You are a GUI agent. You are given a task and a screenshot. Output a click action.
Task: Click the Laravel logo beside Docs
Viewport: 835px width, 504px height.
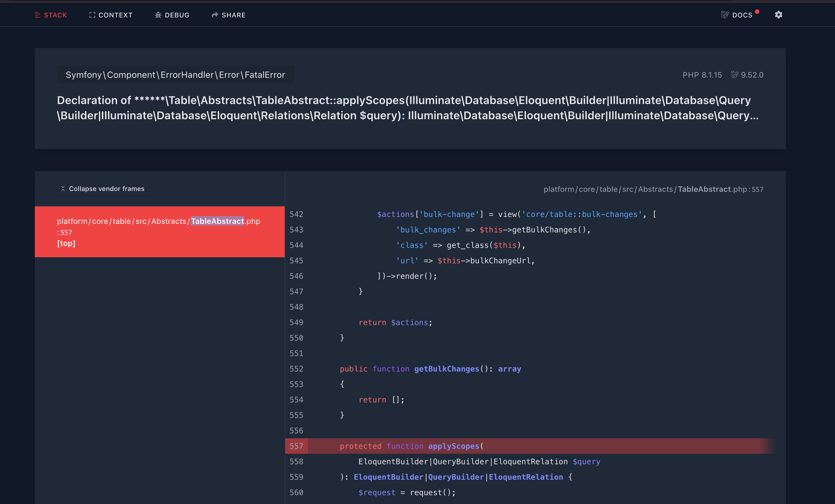pos(725,15)
